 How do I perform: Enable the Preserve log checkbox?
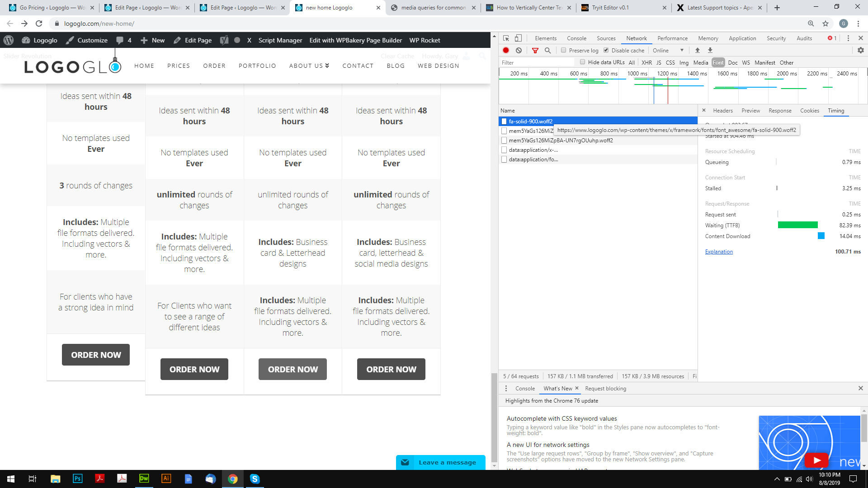(564, 51)
